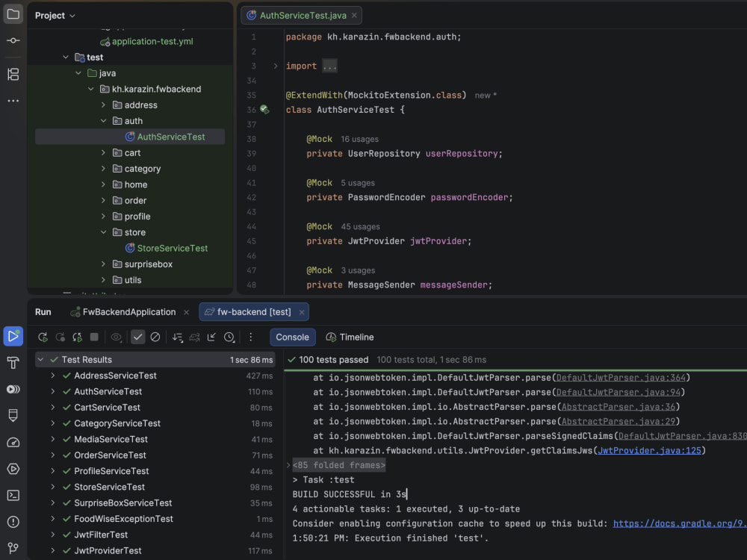747x560 pixels.
Task: Open DefaultJwtParser.java:94 link
Action: click(x=618, y=393)
